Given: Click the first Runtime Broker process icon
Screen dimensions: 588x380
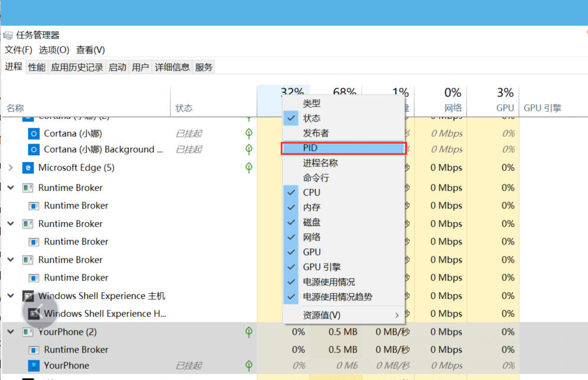Looking at the screenshot, I should [x=27, y=187].
